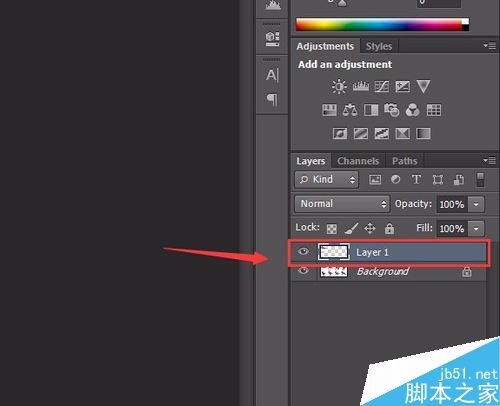Click the Background layer lock icon

467,272
